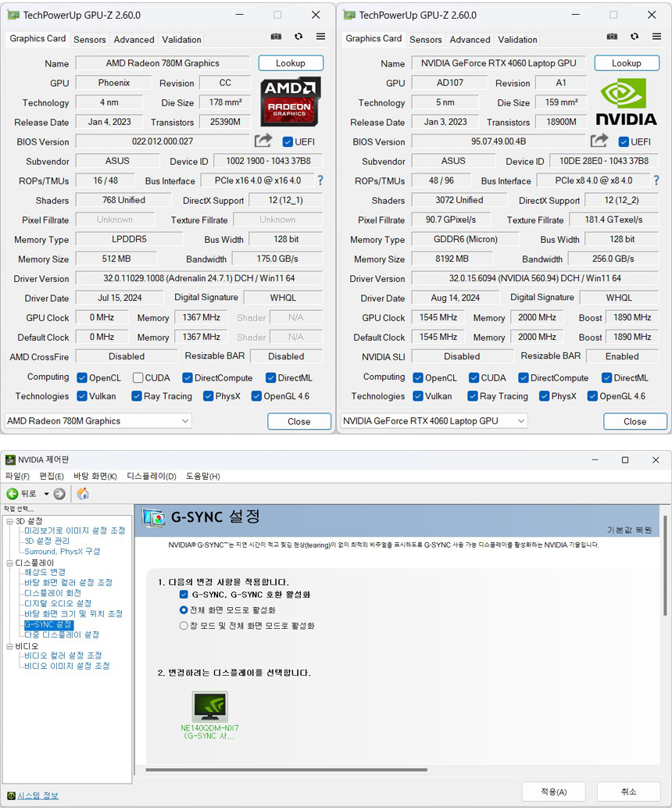Click GPU-Z app icon in AMD window title bar
The height and width of the screenshot is (811, 672).
(13, 15)
